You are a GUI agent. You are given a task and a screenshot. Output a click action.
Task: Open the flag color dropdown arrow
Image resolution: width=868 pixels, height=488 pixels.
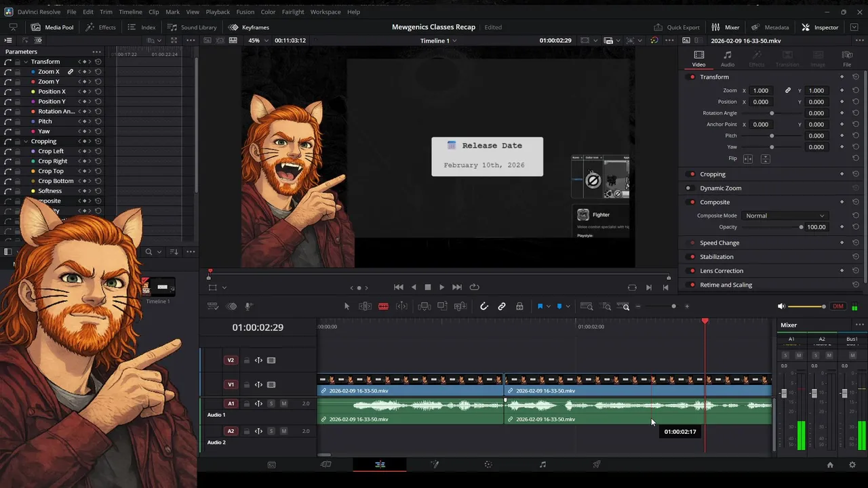549,306
